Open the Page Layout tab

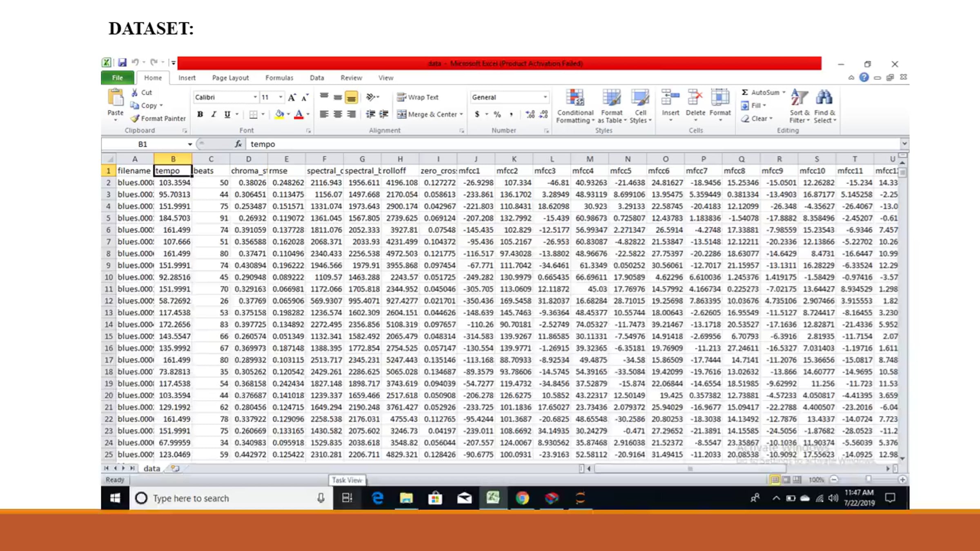pos(230,78)
